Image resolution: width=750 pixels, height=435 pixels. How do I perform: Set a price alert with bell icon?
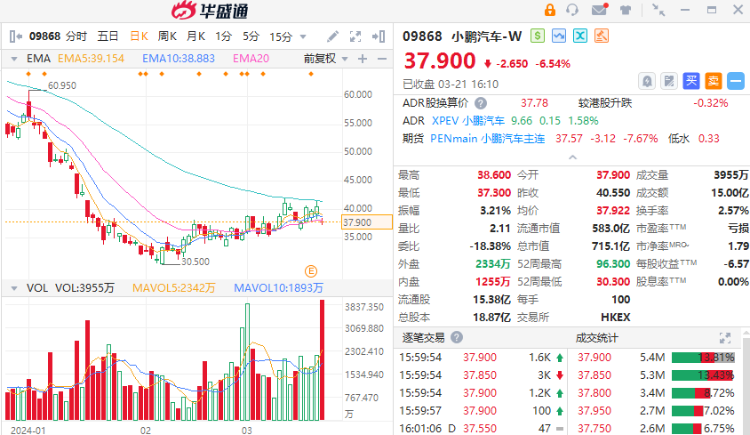point(647,81)
